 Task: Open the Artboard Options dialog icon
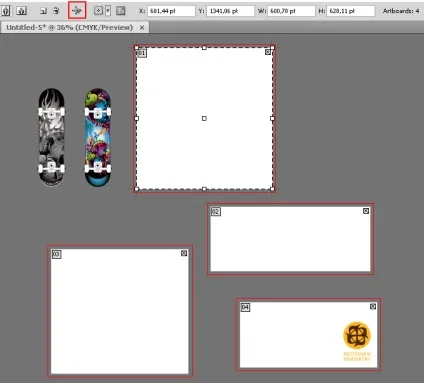121,11
